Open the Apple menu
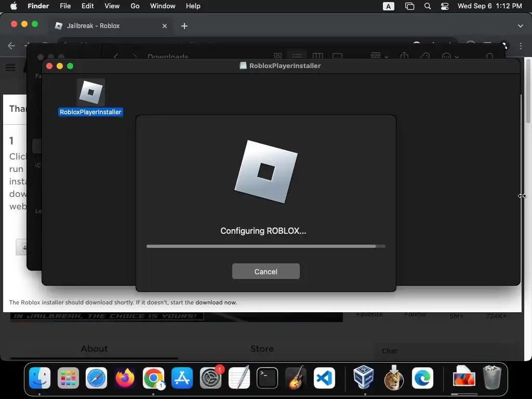532x399 pixels. 14,6
